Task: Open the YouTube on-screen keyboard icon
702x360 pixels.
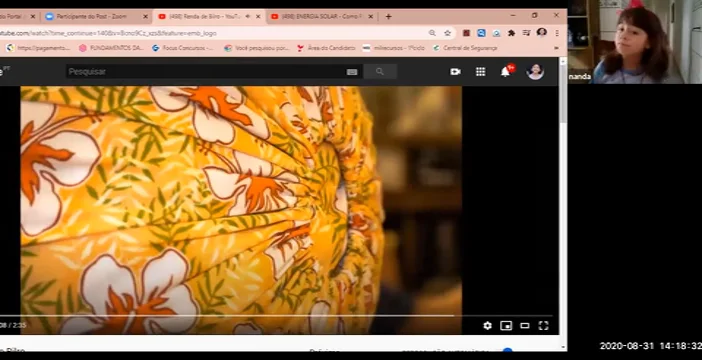Action: 352,72
